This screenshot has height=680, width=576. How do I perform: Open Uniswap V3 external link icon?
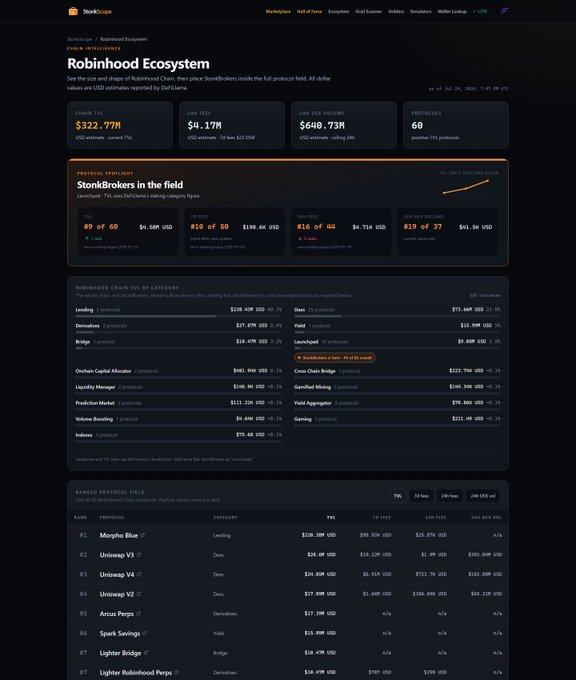pyautogui.click(x=139, y=555)
